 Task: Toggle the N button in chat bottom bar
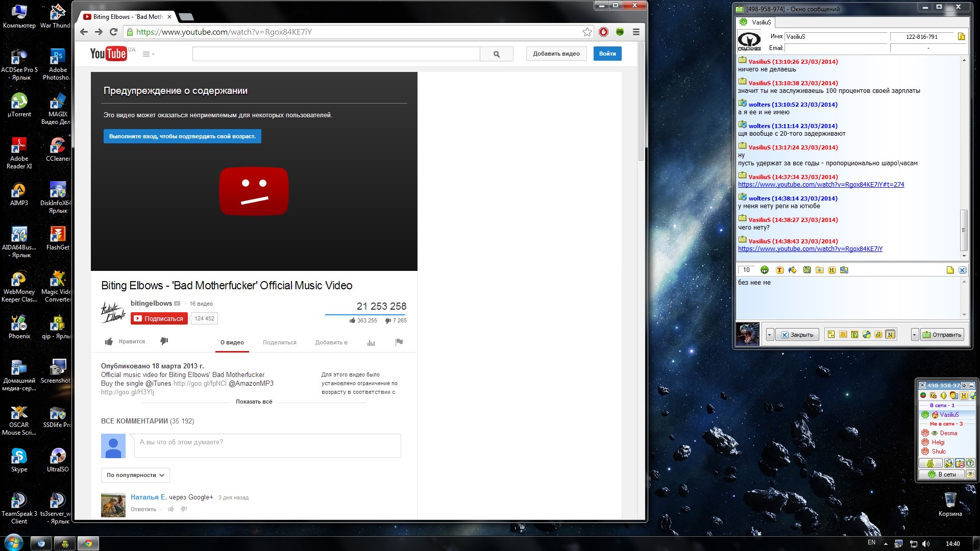890,335
